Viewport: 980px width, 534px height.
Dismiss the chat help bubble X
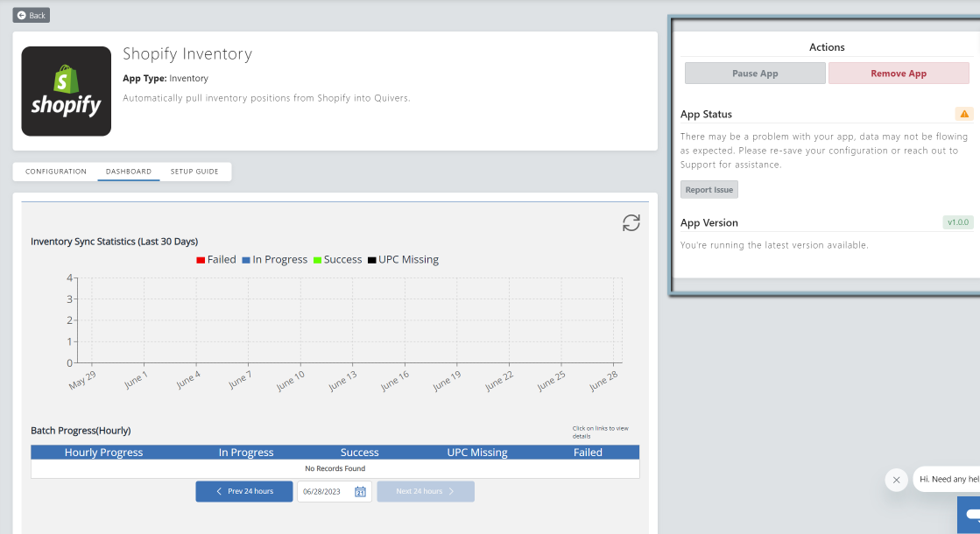896,480
